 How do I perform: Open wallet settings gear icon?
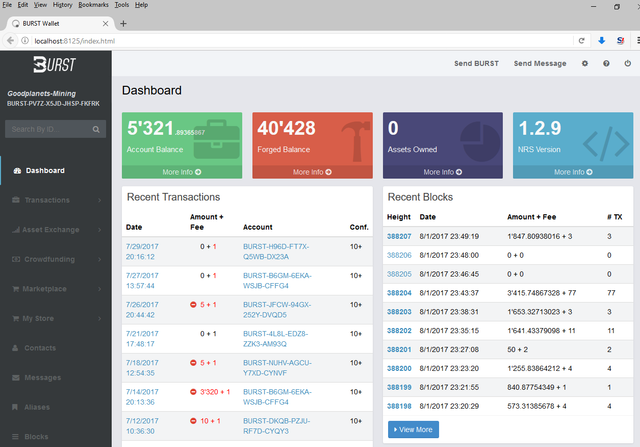pyautogui.click(x=585, y=63)
